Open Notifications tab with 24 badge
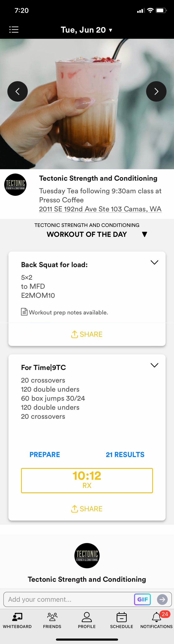The width and height of the screenshot is (174, 644). (x=157, y=620)
